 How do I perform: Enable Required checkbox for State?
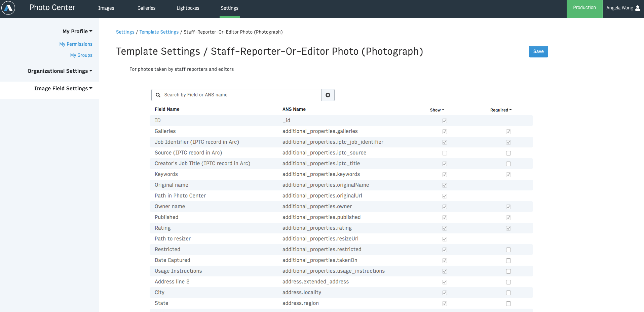tap(508, 304)
